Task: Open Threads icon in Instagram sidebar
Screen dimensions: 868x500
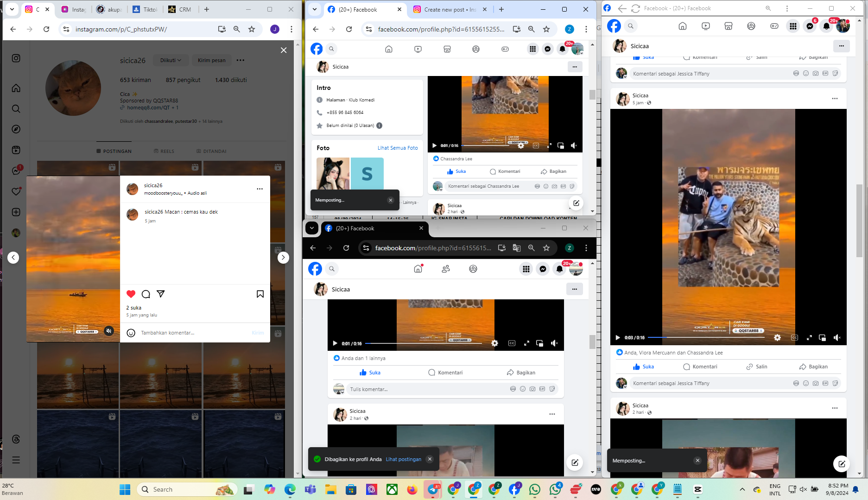Action: coord(16,439)
